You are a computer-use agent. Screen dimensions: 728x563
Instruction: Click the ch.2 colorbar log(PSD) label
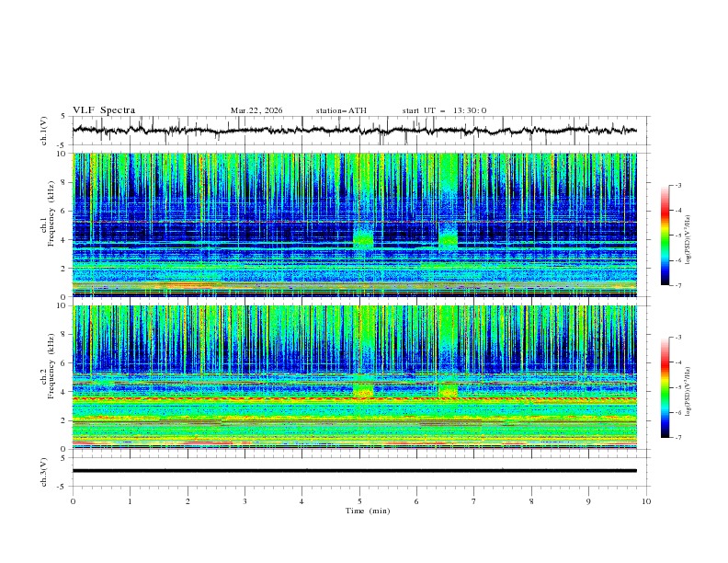(688, 392)
